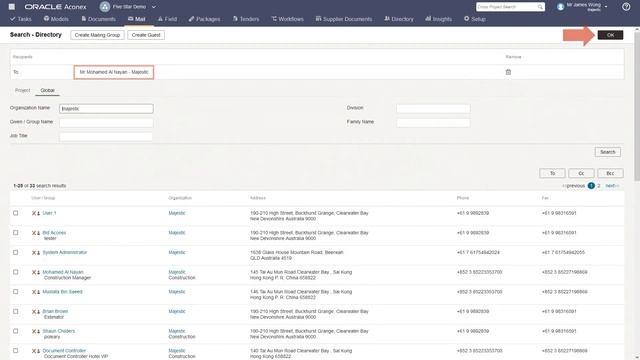Open the James Wong account dropdown arrow
Viewport: 640px width, 360px height.
point(606,7)
